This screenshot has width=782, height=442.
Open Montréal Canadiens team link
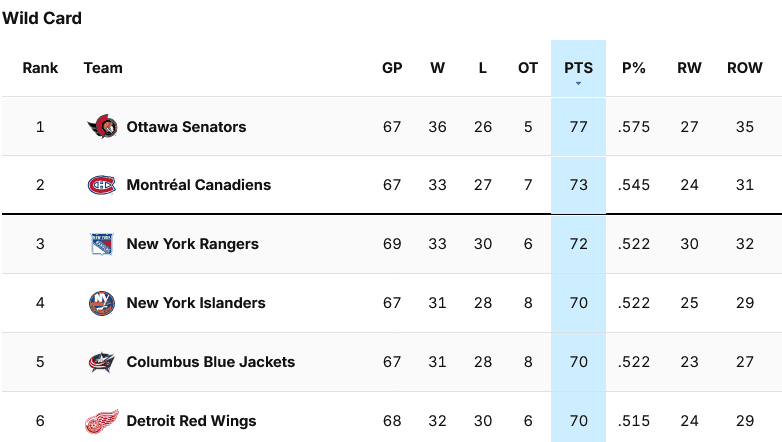[x=199, y=185]
